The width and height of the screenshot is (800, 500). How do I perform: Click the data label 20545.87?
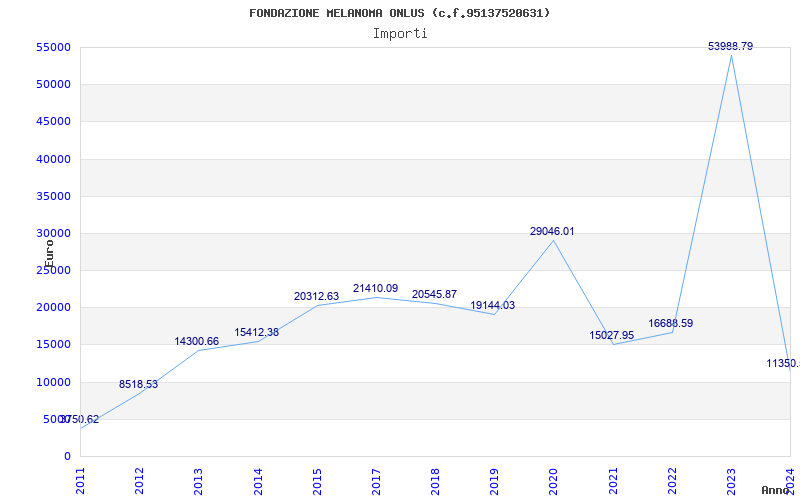[x=434, y=295]
